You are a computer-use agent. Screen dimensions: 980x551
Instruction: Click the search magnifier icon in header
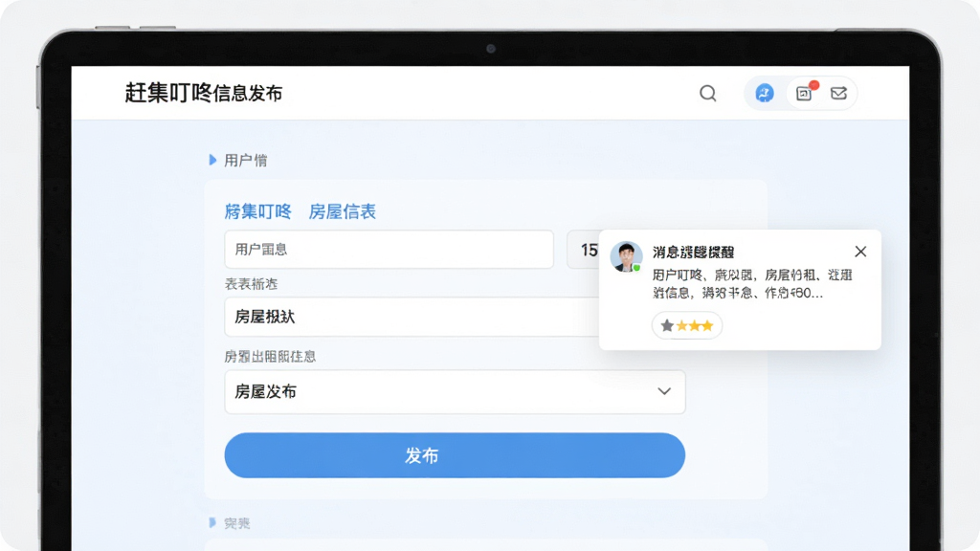(707, 93)
